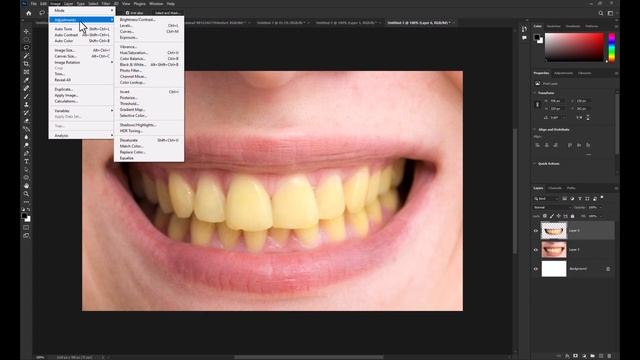Select the Eraser tool
Screen dimensions: 640x360
click(x=26, y=121)
